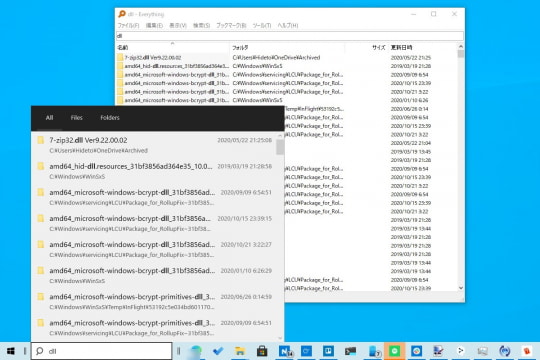Switch to the Files tab in search popup
Viewport: 540px width, 360px height.
point(76,117)
